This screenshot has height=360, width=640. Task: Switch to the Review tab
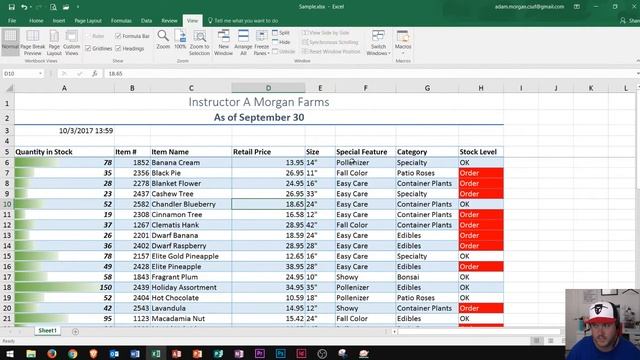click(169, 20)
